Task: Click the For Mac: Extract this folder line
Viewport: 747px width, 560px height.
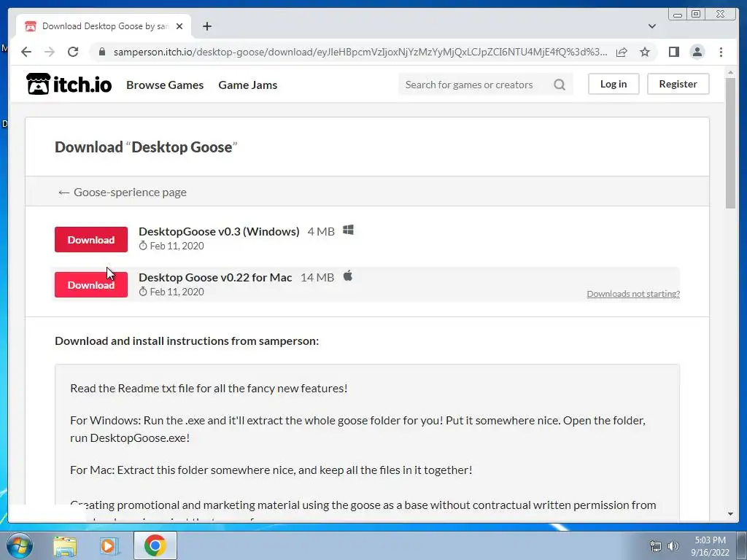Action: (271, 470)
